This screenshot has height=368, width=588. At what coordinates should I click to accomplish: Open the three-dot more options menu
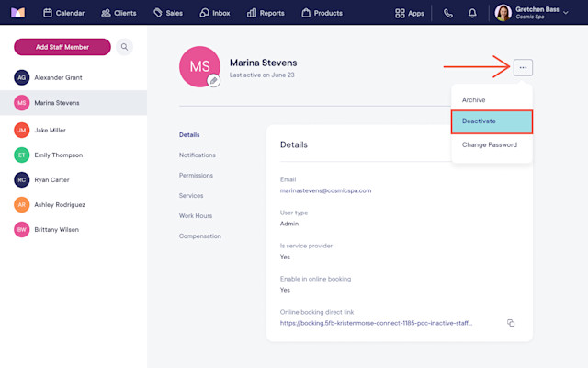(x=523, y=67)
